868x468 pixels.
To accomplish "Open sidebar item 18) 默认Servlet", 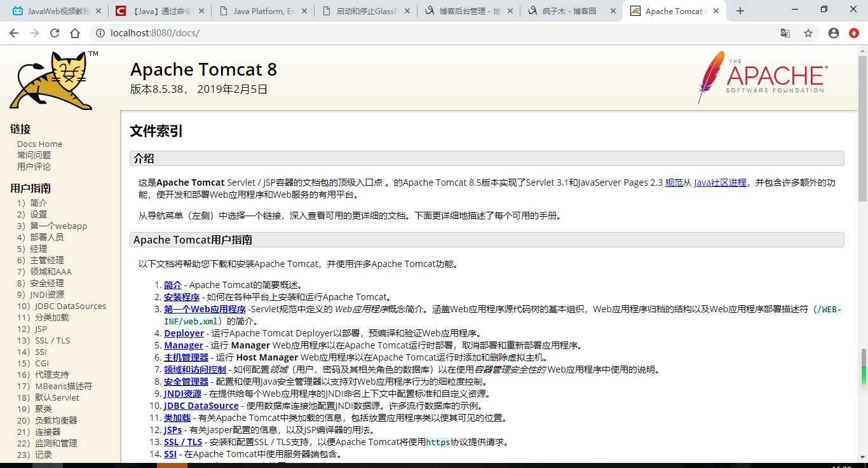I will tap(48, 397).
